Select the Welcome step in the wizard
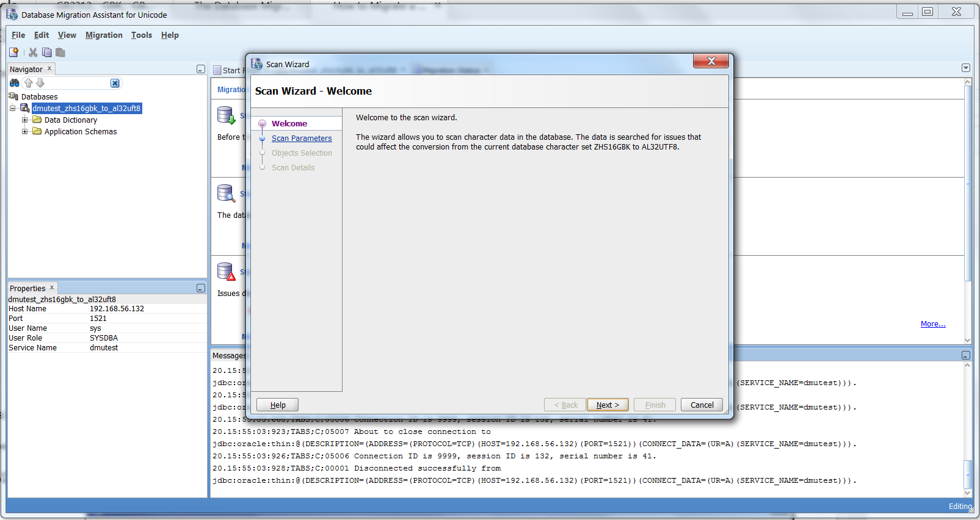980x520 pixels. click(289, 123)
